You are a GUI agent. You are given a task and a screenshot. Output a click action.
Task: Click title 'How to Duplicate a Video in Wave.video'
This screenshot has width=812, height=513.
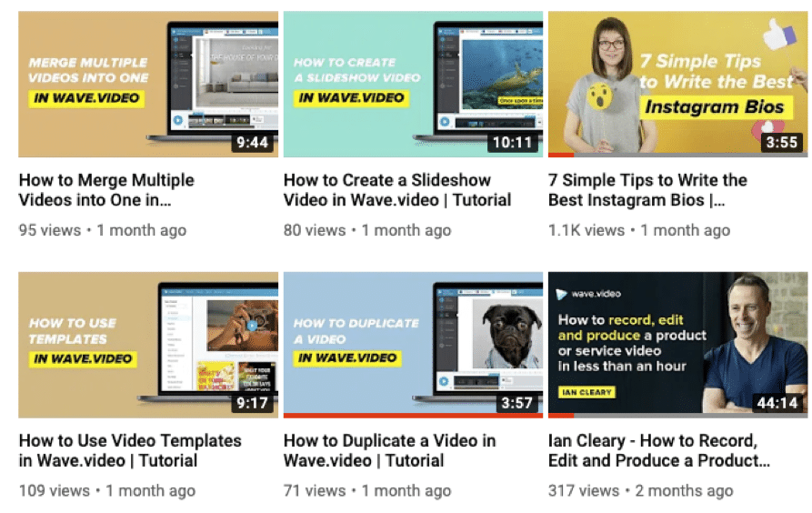[389, 450]
